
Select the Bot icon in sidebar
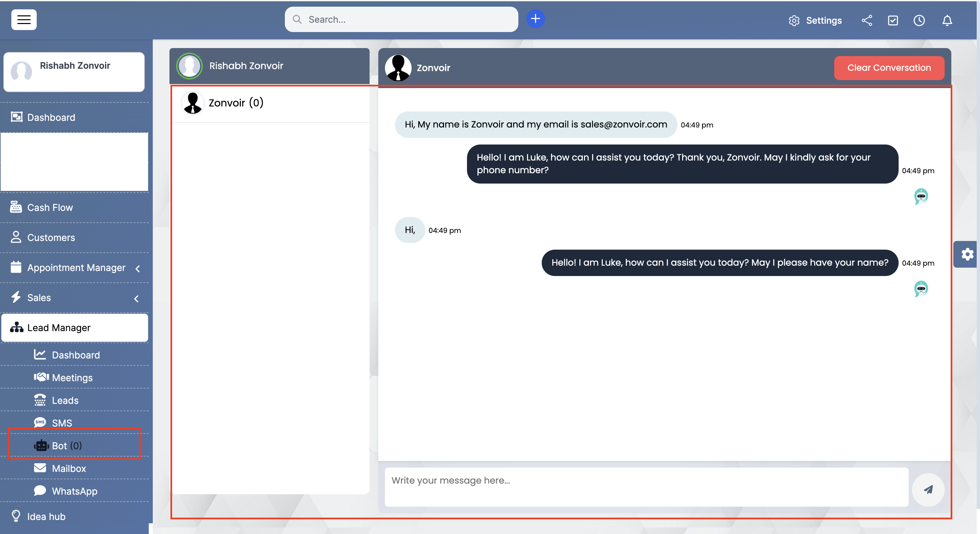click(42, 445)
